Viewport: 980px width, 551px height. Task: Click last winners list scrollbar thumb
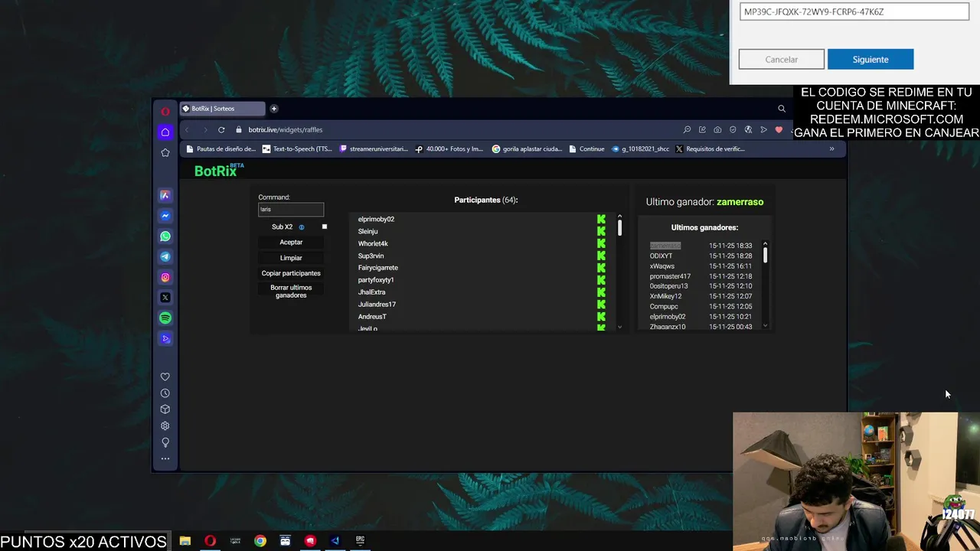pyautogui.click(x=765, y=255)
